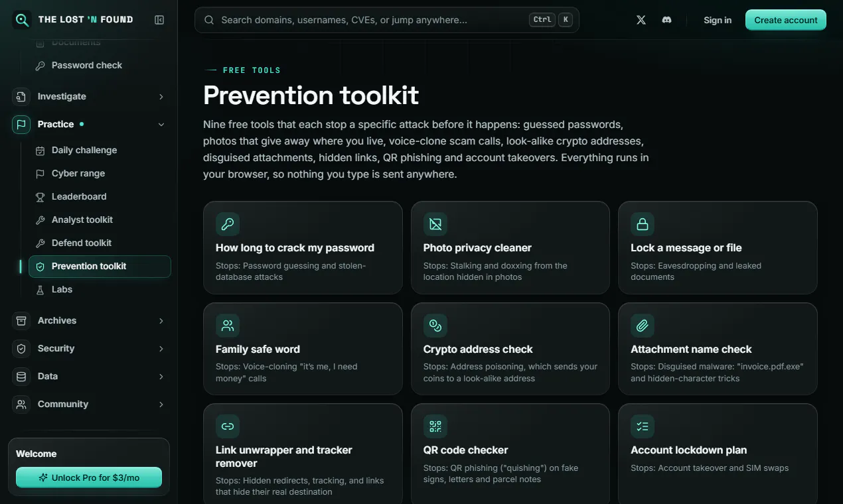Image resolution: width=843 pixels, height=504 pixels.
Task: Expand the Security section chevron
Action: click(x=161, y=349)
